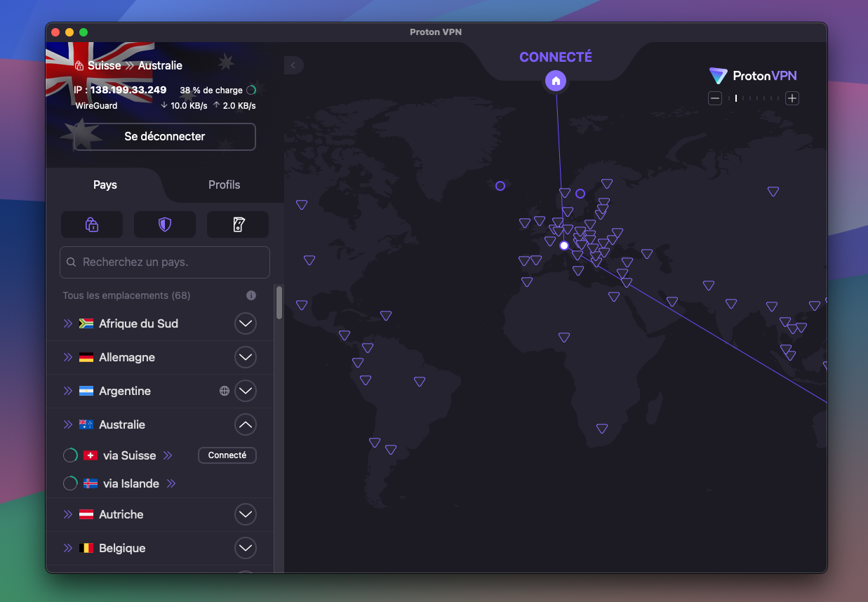Click the home marker under CONNECTÉ

click(556, 81)
